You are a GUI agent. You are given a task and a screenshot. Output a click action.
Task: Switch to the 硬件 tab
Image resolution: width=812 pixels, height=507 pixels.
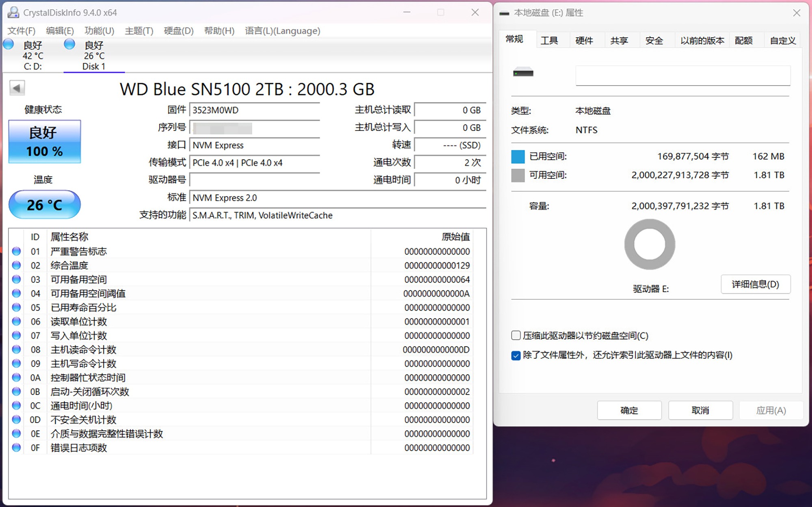tap(584, 41)
